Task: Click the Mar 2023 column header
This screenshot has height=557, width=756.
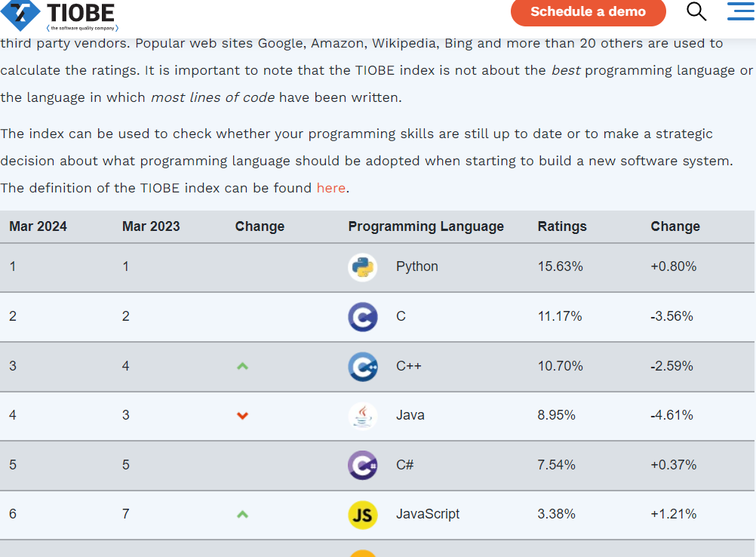Action: 151,226
